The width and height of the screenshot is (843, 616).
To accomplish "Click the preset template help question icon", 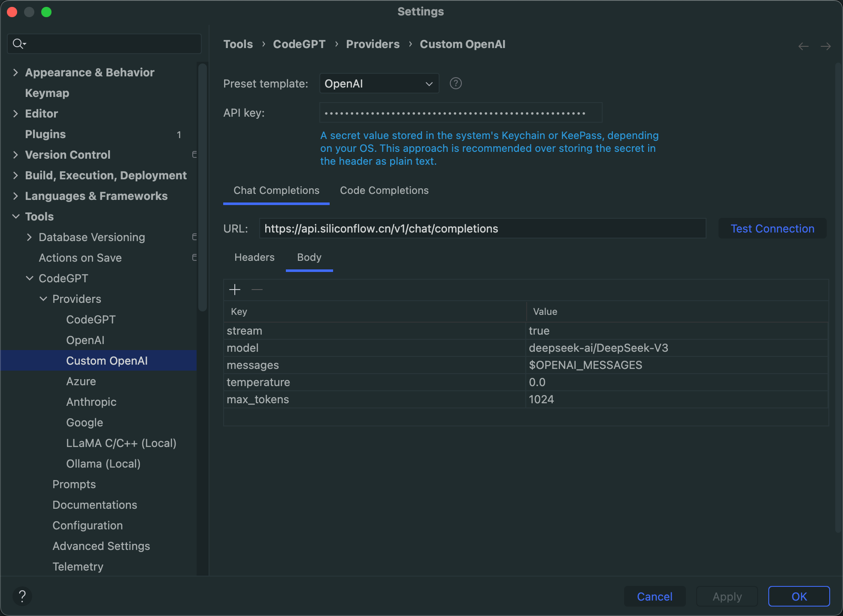I will pyautogui.click(x=455, y=83).
